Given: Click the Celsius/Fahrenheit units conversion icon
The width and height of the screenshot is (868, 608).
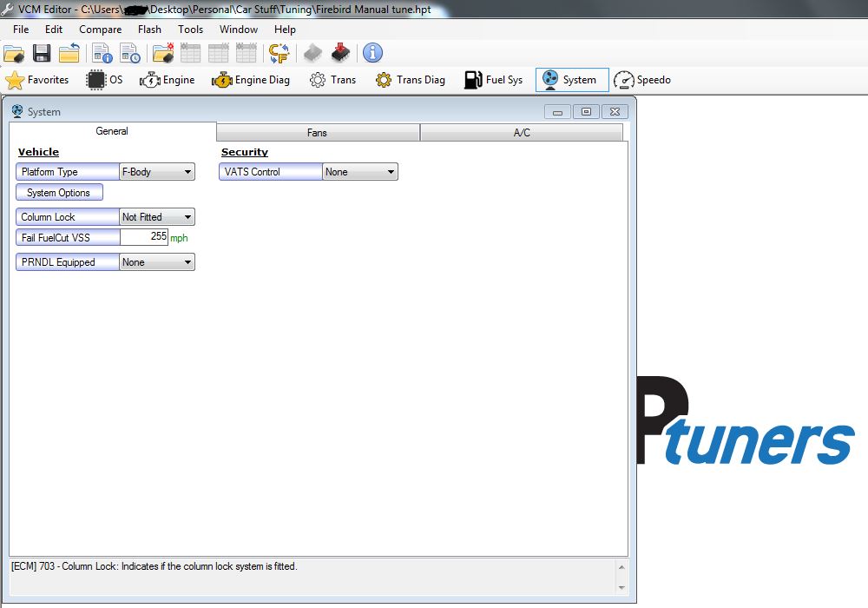Looking at the screenshot, I should (279, 54).
